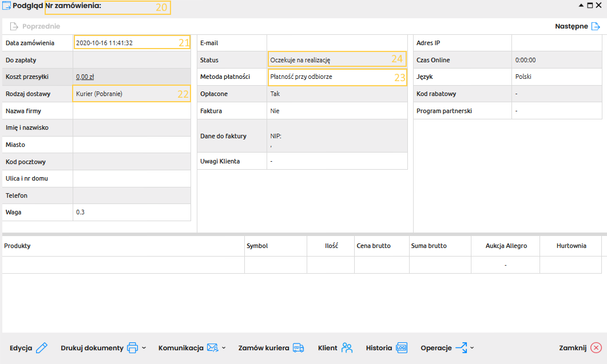Screen dimensions: 607x364
Task: Click the courier truck icon
Action: pyautogui.click(x=298, y=348)
